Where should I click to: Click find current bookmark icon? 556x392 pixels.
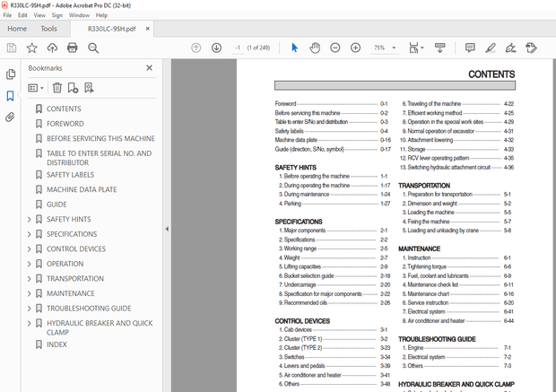tap(89, 88)
